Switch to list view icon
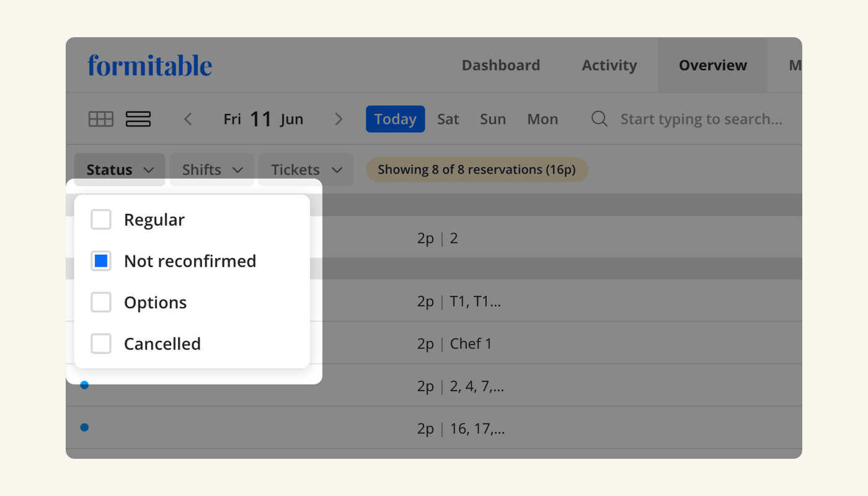 click(x=138, y=119)
